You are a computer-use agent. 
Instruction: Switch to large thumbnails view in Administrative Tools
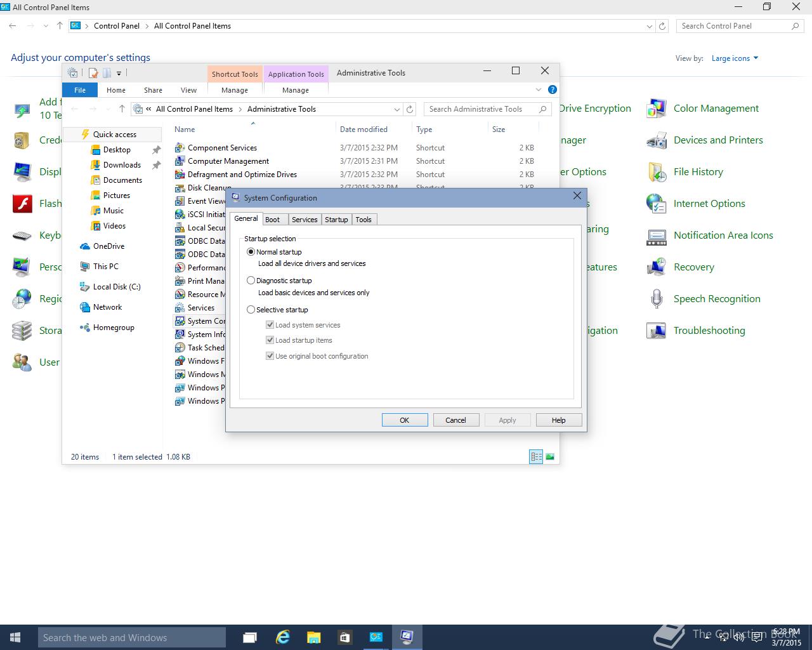click(x=550, y=456)
